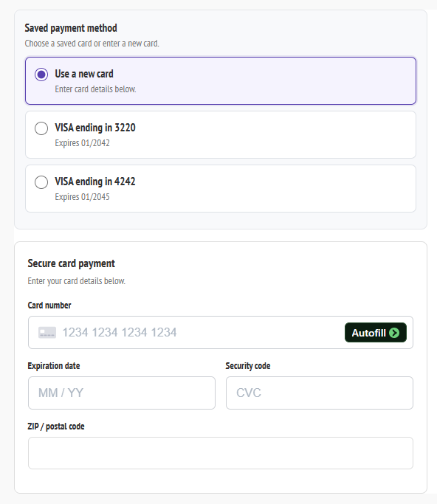
Task: Select the Use a new card radio button
Action: coord(41,75)
